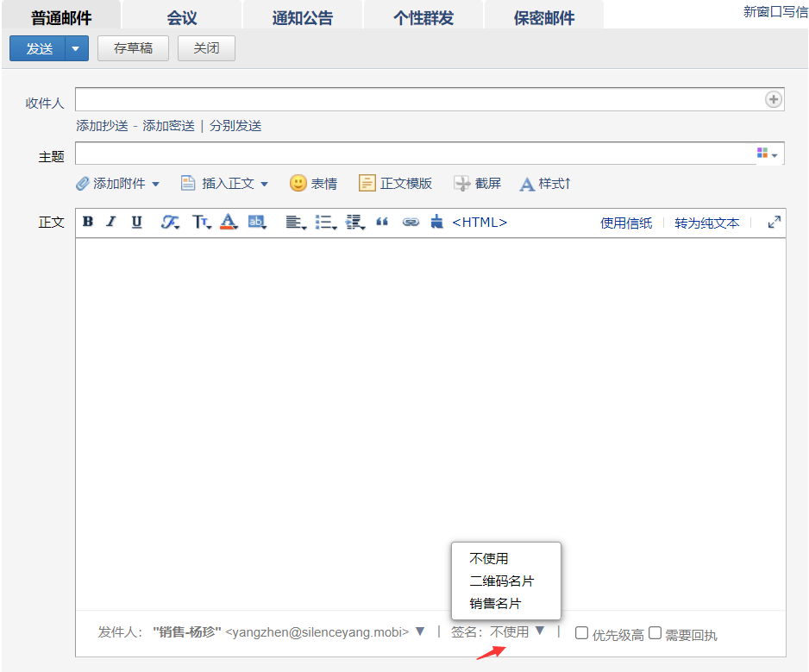Check the 需要回执 receipt option
This screenshot has height=672, width=809.
pyautogui.click(x=655, y=633)
